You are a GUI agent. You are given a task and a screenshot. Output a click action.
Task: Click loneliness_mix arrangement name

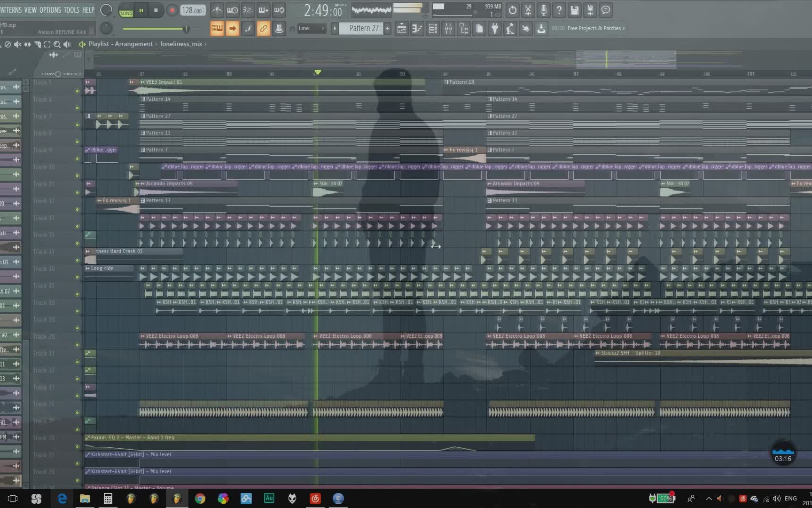181,44
